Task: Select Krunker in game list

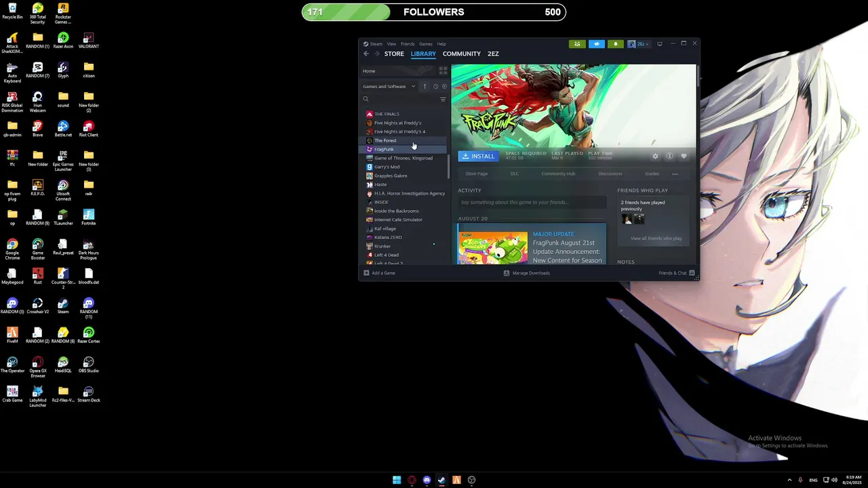Action: click(x=403, y=246)
